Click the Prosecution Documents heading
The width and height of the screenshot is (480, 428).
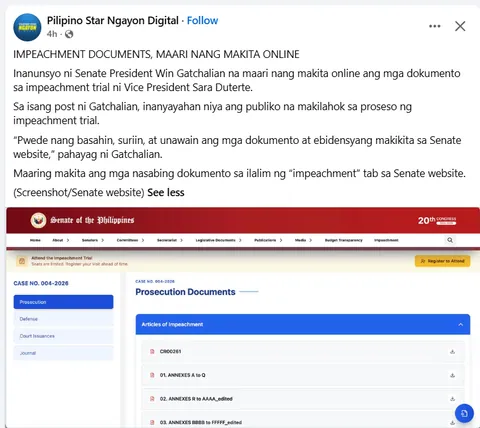pos(185,292)
